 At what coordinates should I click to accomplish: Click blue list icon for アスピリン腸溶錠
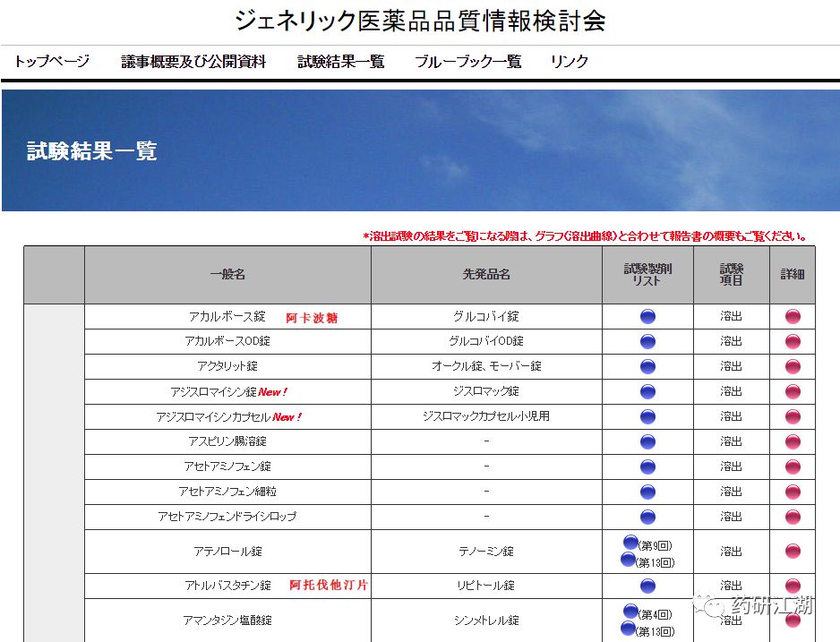coord(647,441)
